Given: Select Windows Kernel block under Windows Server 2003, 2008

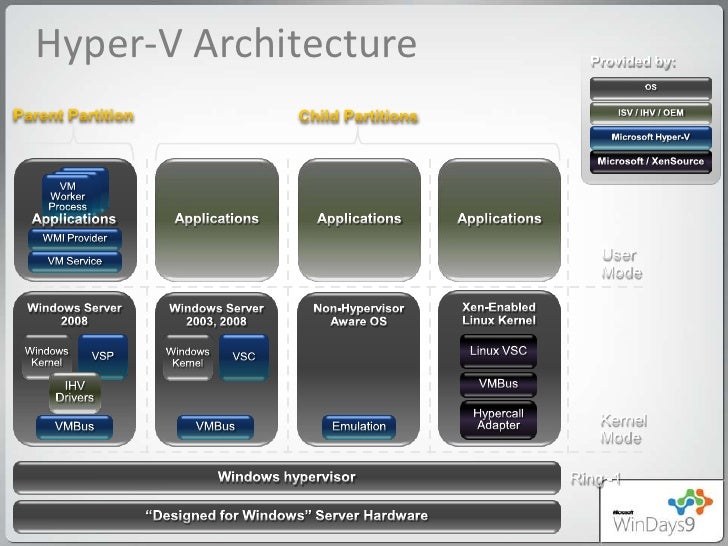Looking at the screenshot, I should pos(188,358).
